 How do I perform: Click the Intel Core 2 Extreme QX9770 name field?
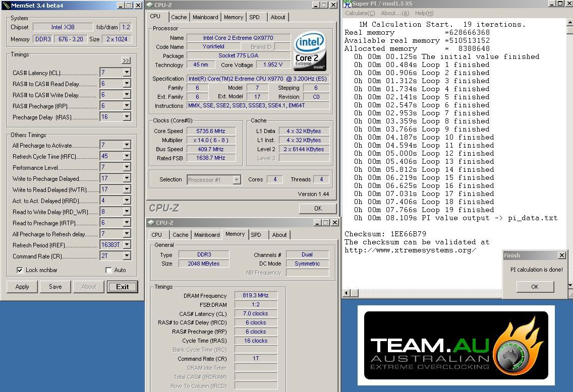point(238,38)
